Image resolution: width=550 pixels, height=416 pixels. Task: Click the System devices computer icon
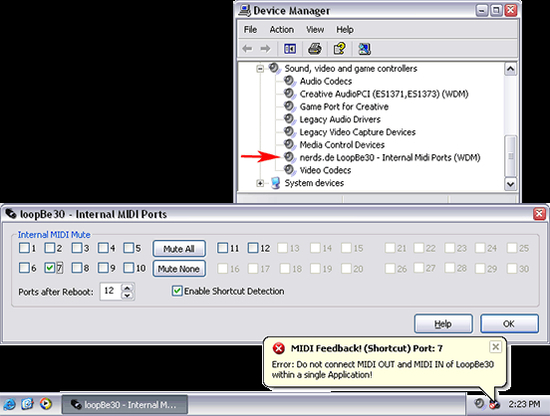[x=276, y=183]
